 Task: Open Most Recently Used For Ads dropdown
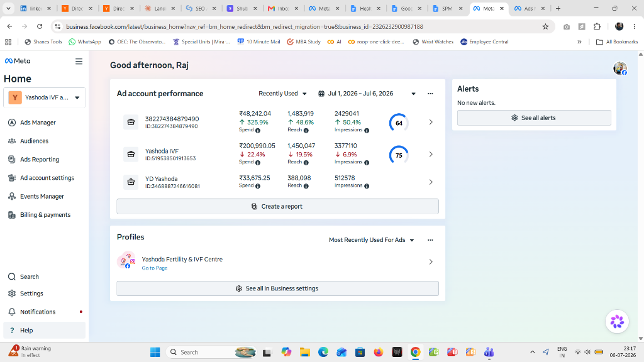pos(371,240)
